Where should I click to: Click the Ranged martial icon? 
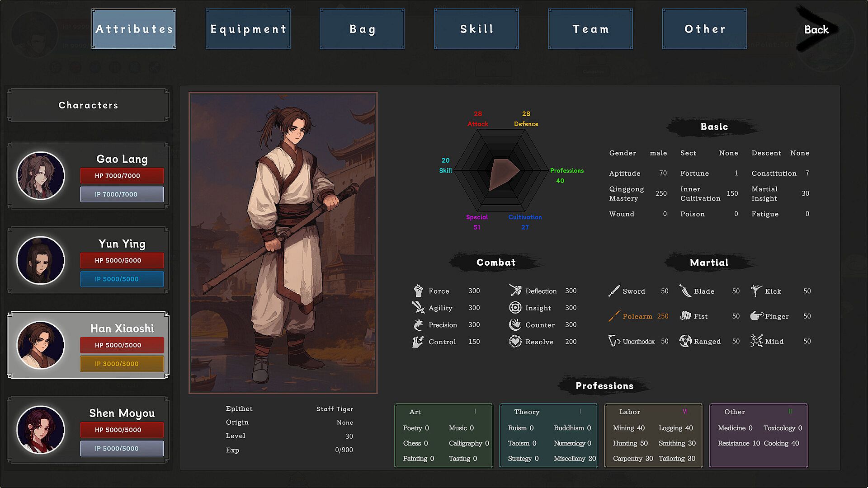(x=685, y=341)
